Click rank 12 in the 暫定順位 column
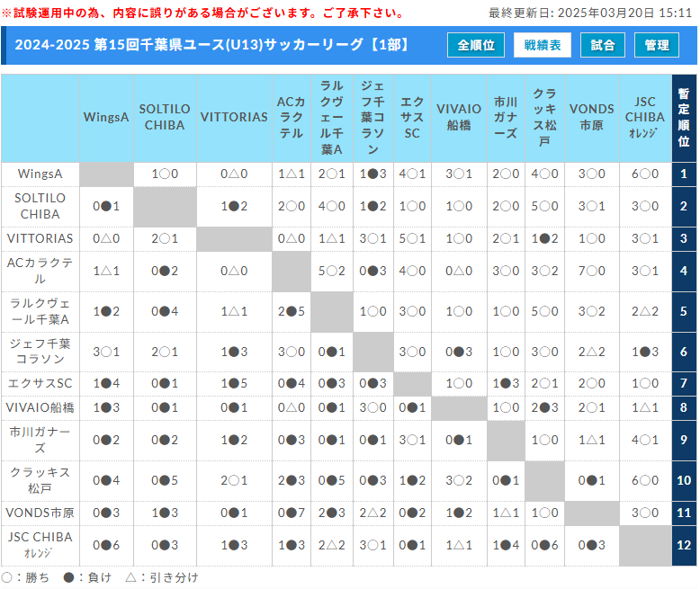Screen dimensions: 700x589 (684, 545)
